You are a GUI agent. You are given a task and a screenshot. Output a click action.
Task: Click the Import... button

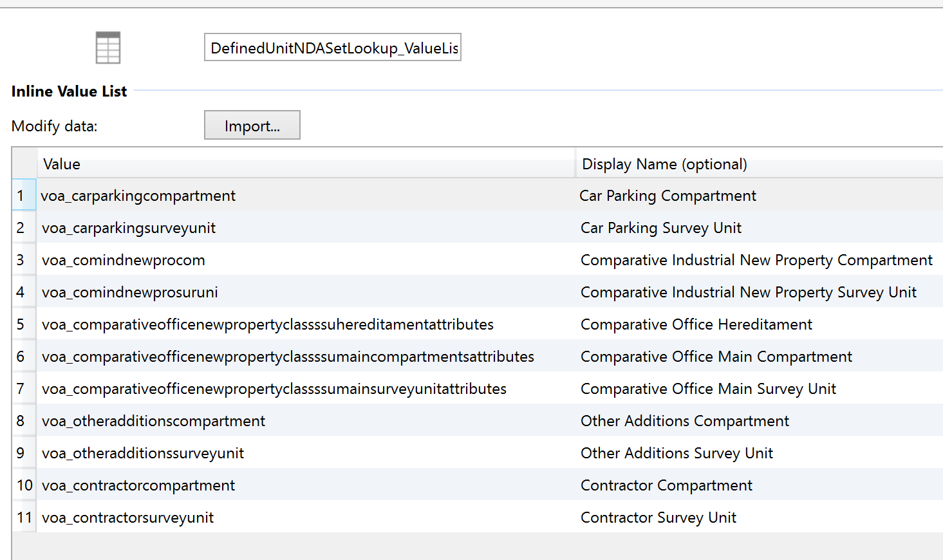coord(252,125)
